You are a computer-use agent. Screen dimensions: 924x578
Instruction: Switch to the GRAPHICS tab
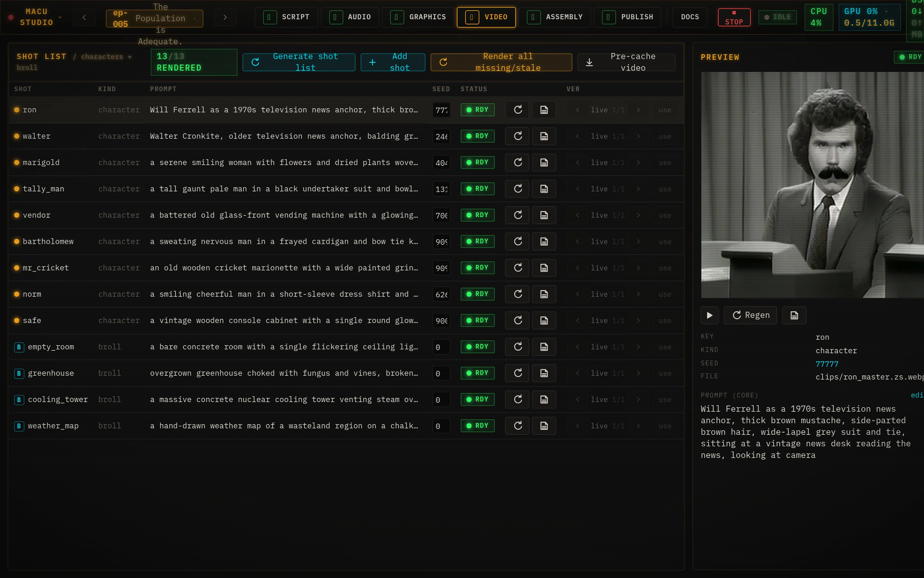click(x=418, y=17)
